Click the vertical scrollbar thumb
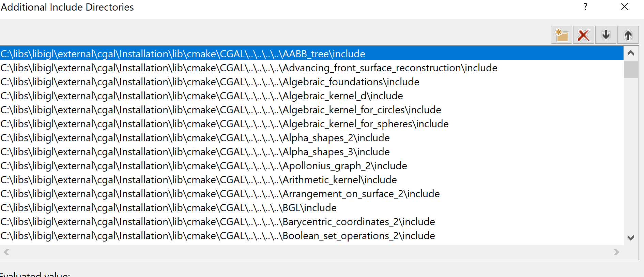Screen dimensions: 644x277 [631, 70]
